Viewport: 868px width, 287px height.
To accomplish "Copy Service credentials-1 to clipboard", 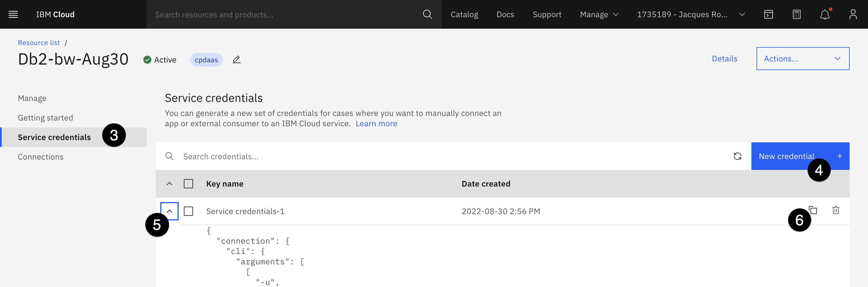I will (813, 211).
